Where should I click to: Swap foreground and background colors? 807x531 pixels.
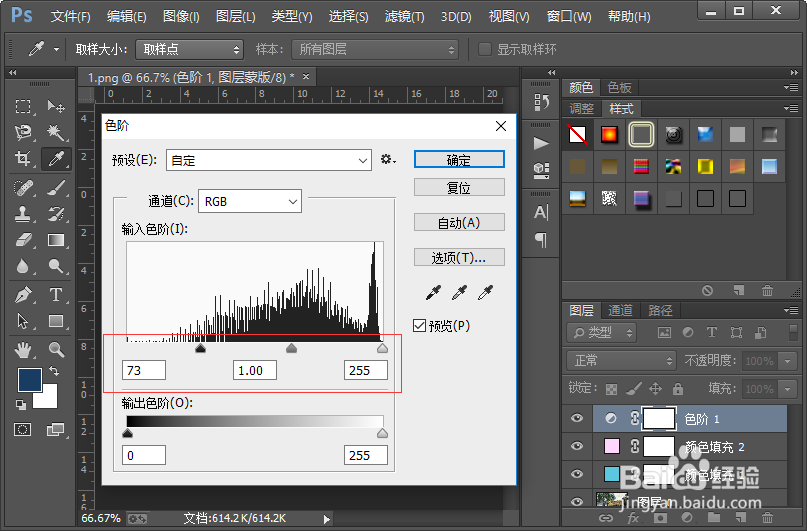(x=54, y=371)
